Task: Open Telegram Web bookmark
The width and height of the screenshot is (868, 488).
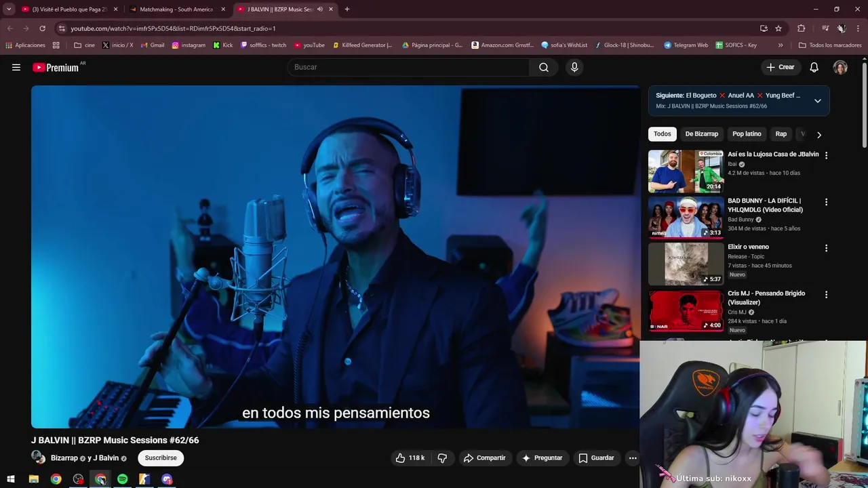Action: [686, 45]
